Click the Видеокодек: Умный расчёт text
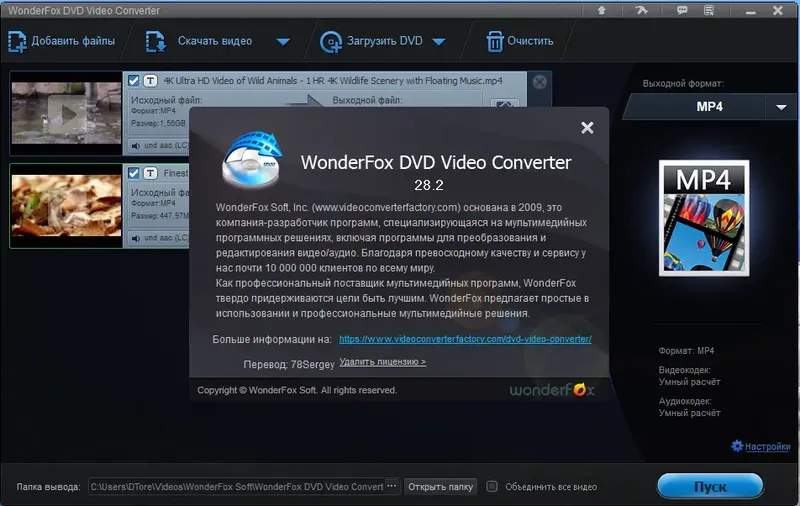Image resolution: width=800 pixels, height=506 pixels. click(x=689, y=376)
